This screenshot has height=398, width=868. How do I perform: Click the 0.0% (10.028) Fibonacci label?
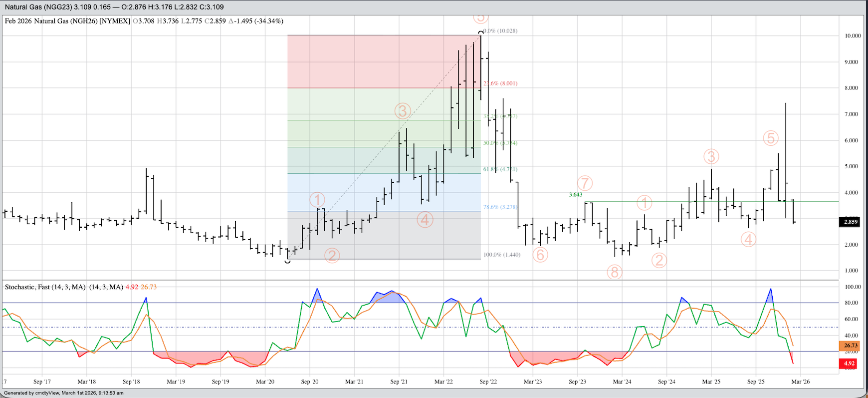(501, 31)
